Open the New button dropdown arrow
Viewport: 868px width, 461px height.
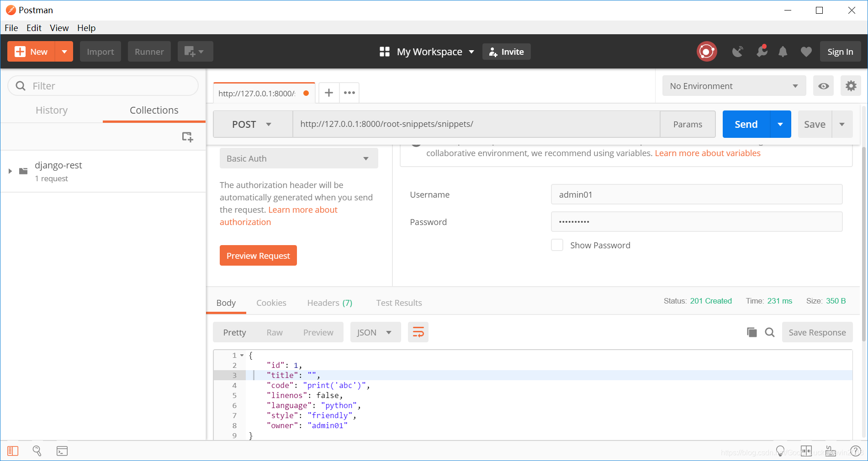[x=64, y=52]
